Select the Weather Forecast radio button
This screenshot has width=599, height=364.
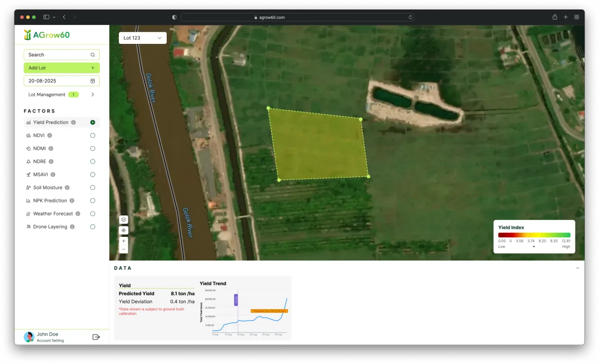point(92,213)
